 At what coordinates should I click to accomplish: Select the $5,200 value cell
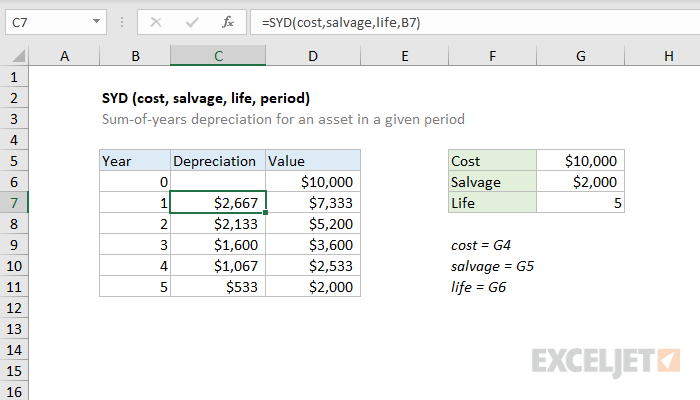[x=313, y=224]
